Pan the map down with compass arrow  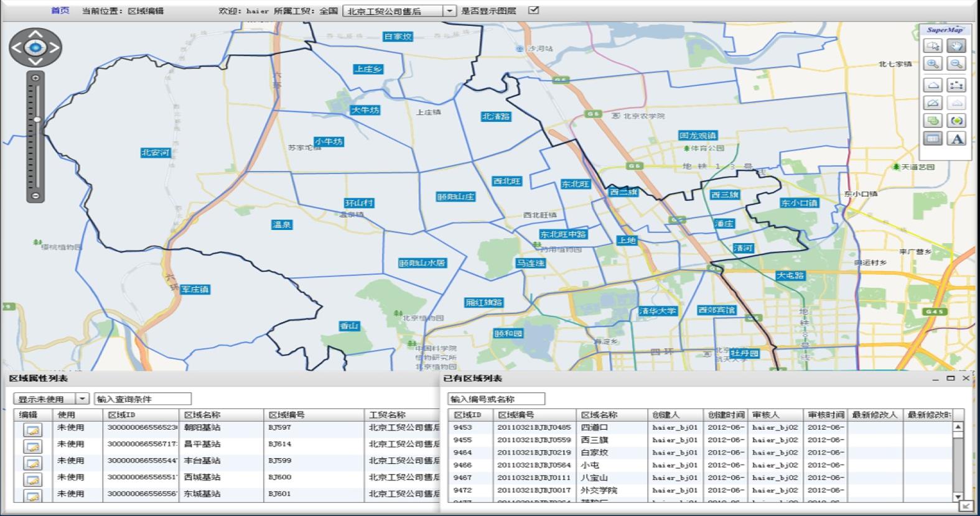(x=35, y=61)
